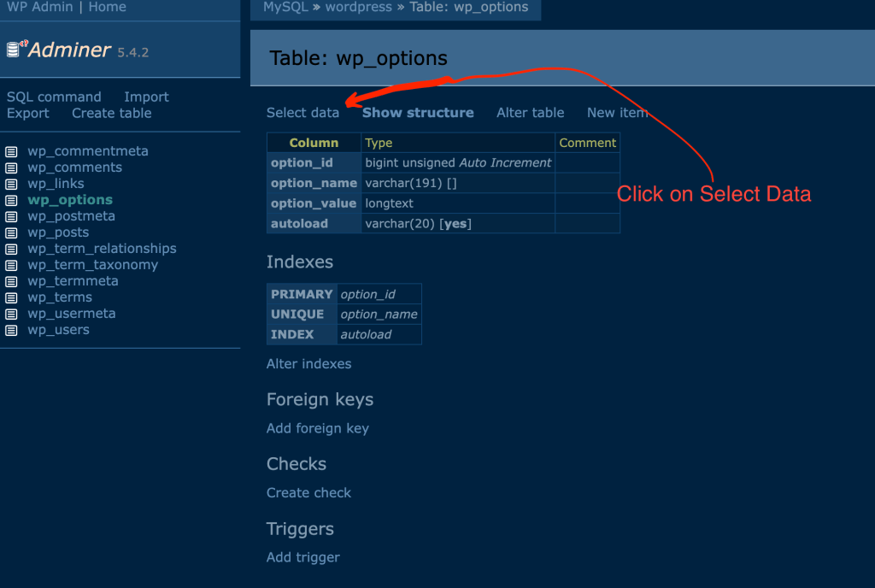The height and width of the screenshot is (588, 875).
Task: Click the table icon beside wp_postmeta
Action: (x=12, y=215)
